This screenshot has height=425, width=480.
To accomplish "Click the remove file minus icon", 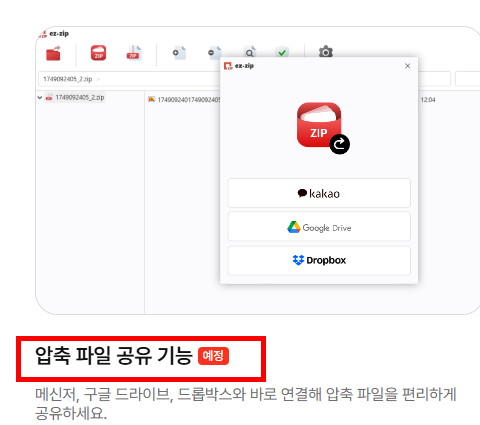I will 214,53.
